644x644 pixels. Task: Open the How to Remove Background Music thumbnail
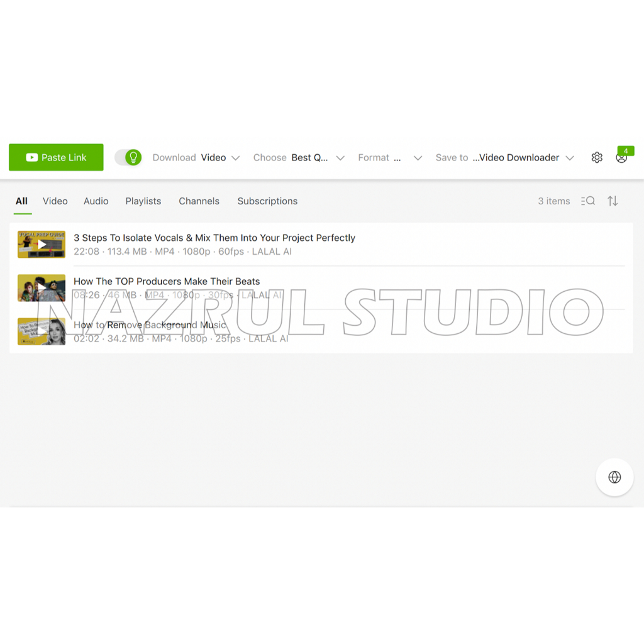pyautogui.click(x=42, y=331)
